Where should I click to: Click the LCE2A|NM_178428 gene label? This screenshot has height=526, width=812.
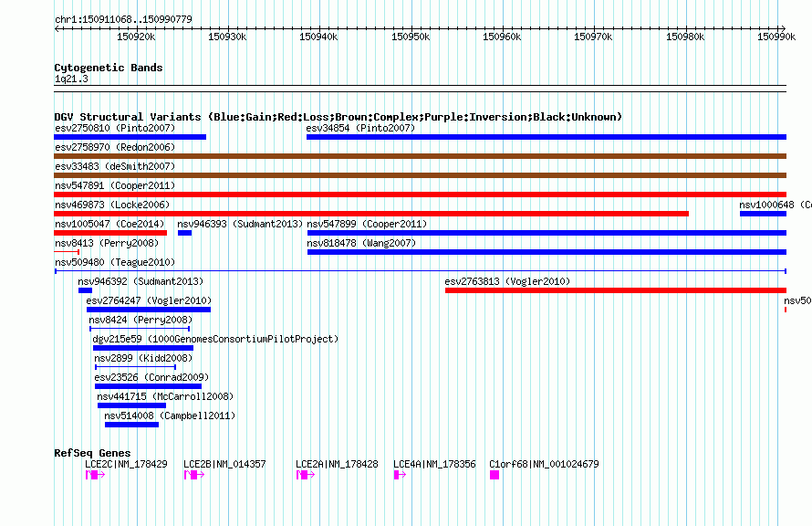(337, 464)
